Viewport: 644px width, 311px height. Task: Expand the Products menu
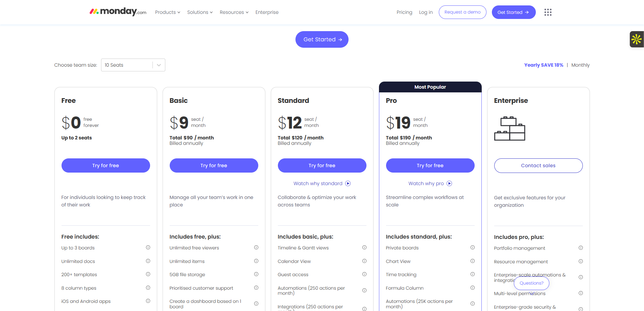click(167, 12)
